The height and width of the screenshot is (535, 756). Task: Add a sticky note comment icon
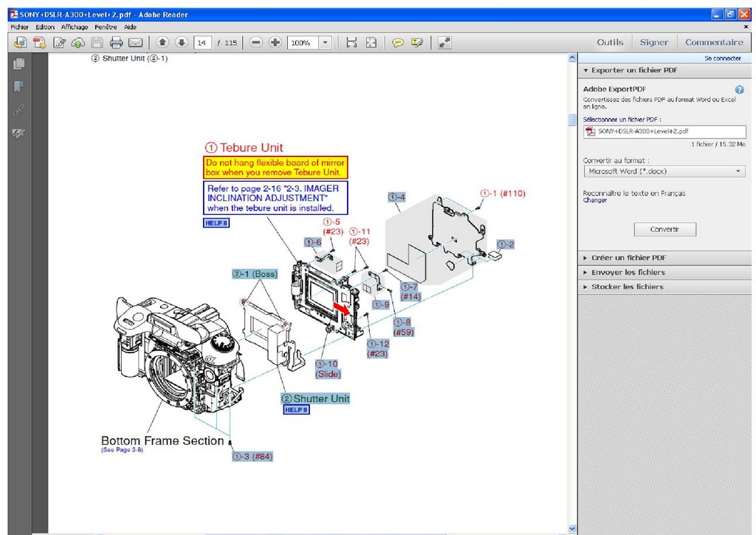[398, 43]
